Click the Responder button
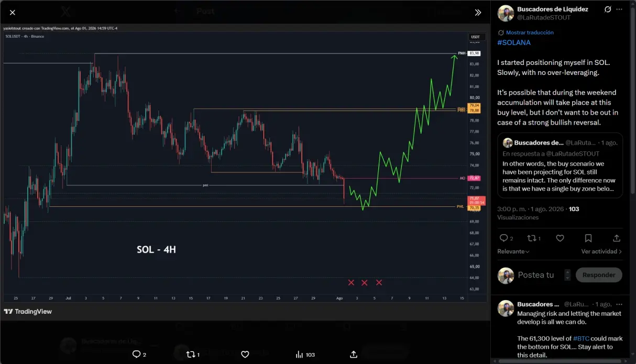 (x=599, y=275)
